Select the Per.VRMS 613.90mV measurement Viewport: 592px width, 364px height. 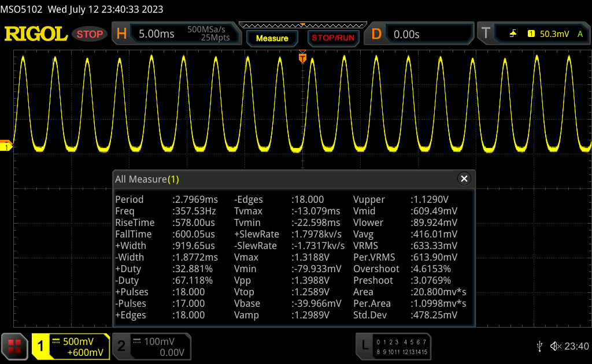pyautogui.click(x=405, y=257)
